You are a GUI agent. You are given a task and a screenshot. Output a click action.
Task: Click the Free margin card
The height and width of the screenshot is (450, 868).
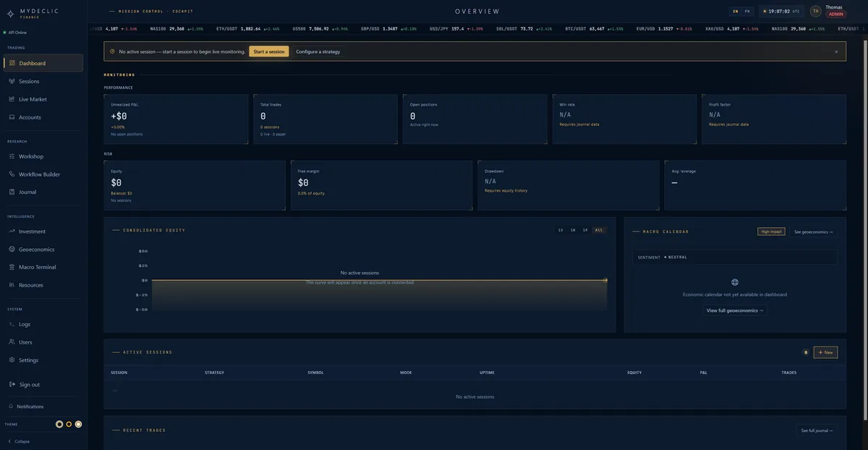pos(381,185)
